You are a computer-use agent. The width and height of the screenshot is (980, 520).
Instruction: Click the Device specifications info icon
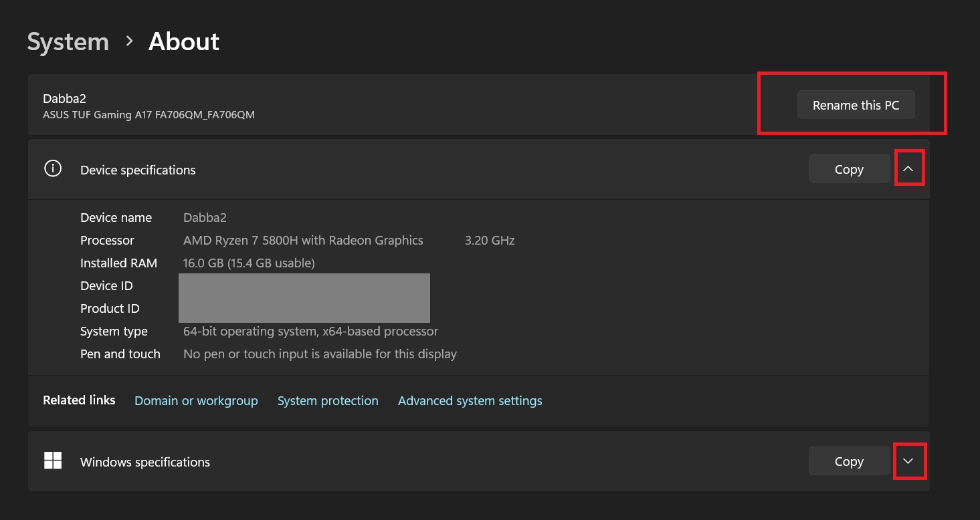coord(53,168)
